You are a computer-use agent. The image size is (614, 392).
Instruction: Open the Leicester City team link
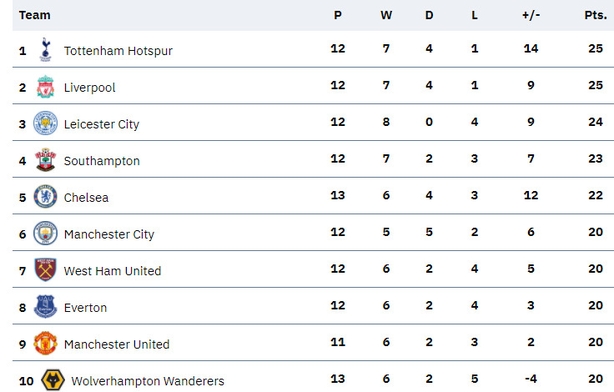coord(101,124)
